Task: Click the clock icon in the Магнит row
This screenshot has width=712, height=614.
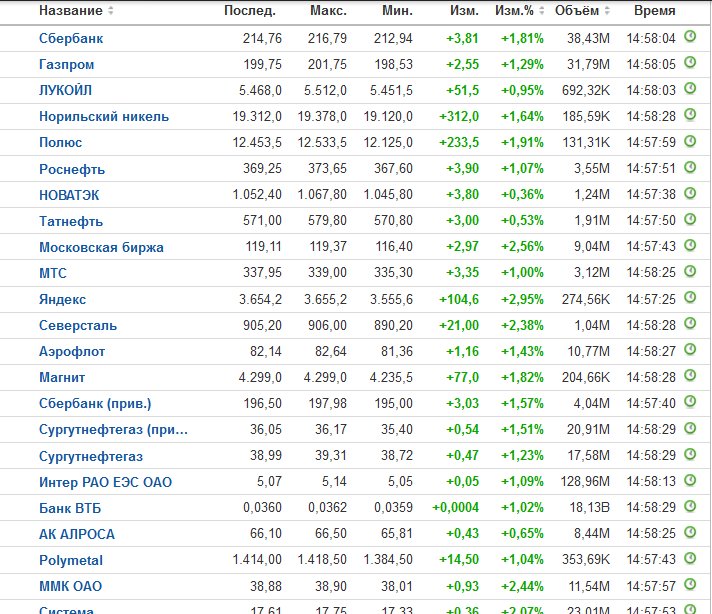Action: (690, 375)
